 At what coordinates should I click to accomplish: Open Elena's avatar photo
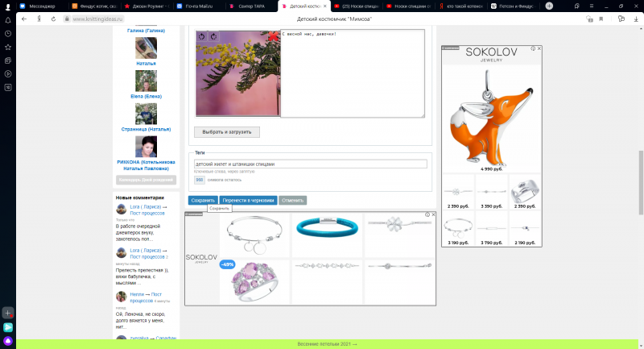[x=146, y=81]
